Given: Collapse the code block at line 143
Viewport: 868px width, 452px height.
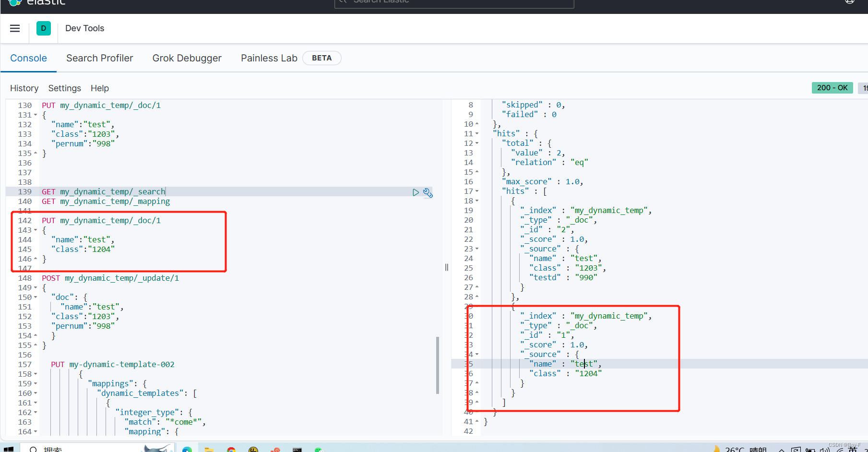Looking at the screenshot, I should point(36,230).
